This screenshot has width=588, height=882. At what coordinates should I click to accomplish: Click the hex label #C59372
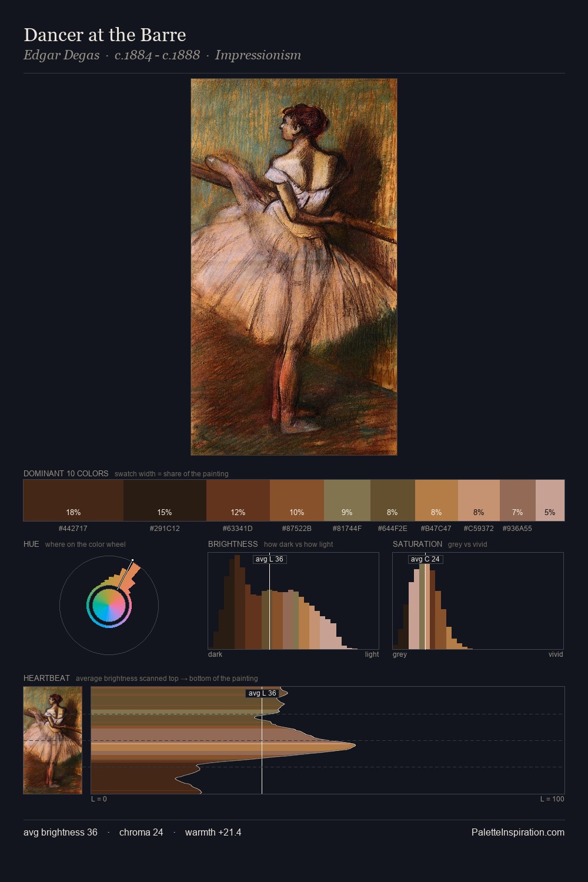point(479,529)
